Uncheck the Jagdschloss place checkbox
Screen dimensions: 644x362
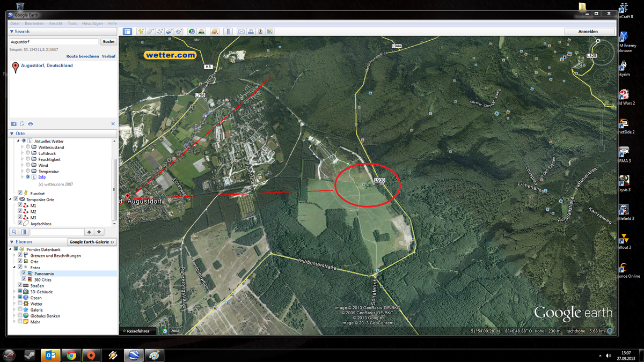coord(20,224)
